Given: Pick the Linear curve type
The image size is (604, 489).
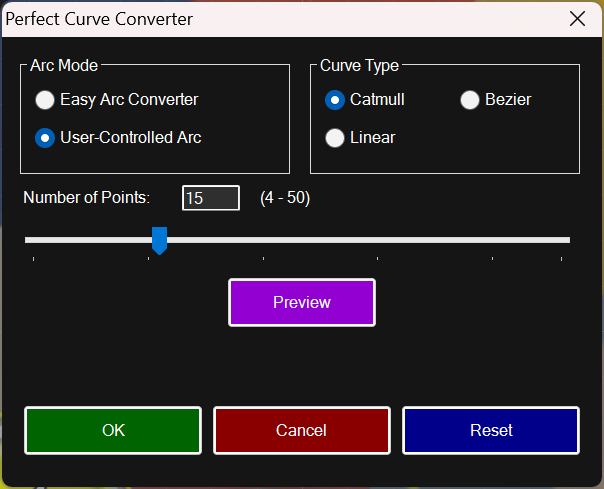Looking at the screenshot, I should (x=336, y=138).
